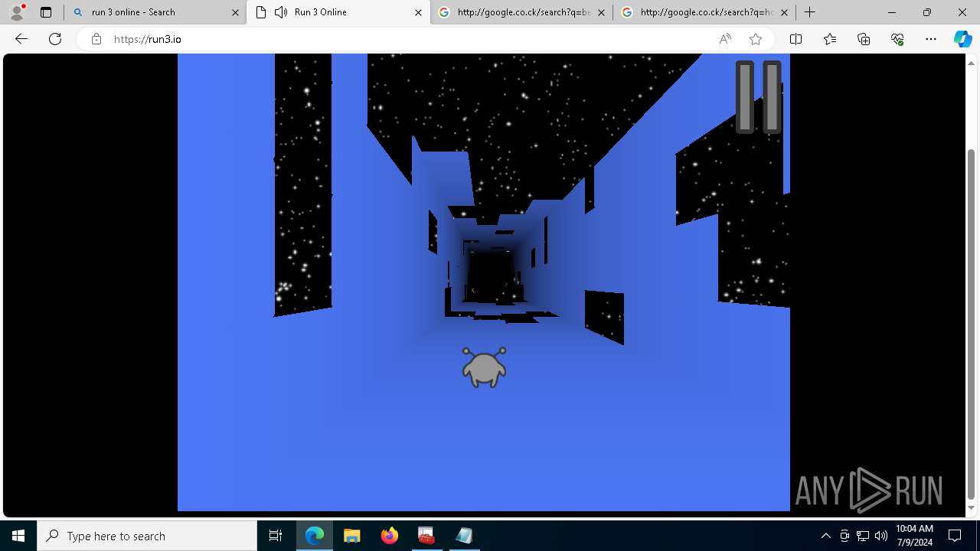Show hidden system tray icons
This screenshot has width=980, height=551.
(825, 536)
